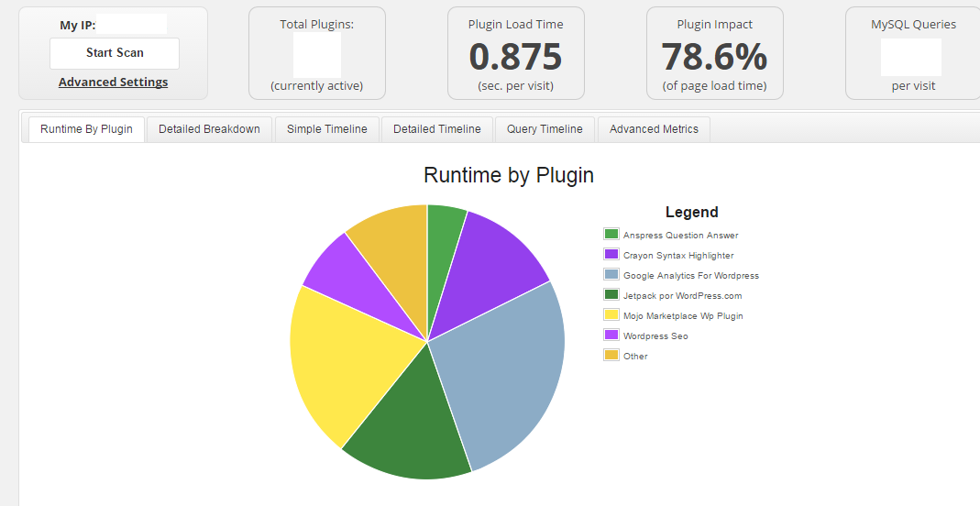Click the Anspress Question Answer legend swatch
Viewport: 980px width, 506px height.
click(611, 235)
